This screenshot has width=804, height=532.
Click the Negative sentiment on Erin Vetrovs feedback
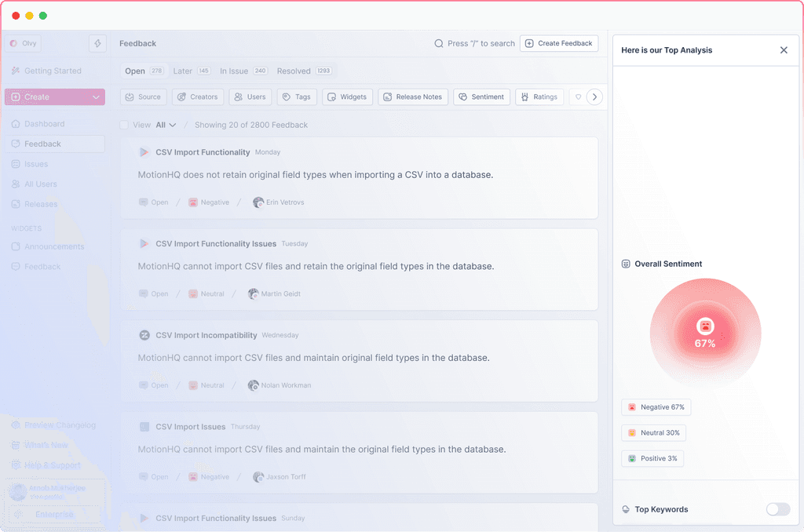209,202
